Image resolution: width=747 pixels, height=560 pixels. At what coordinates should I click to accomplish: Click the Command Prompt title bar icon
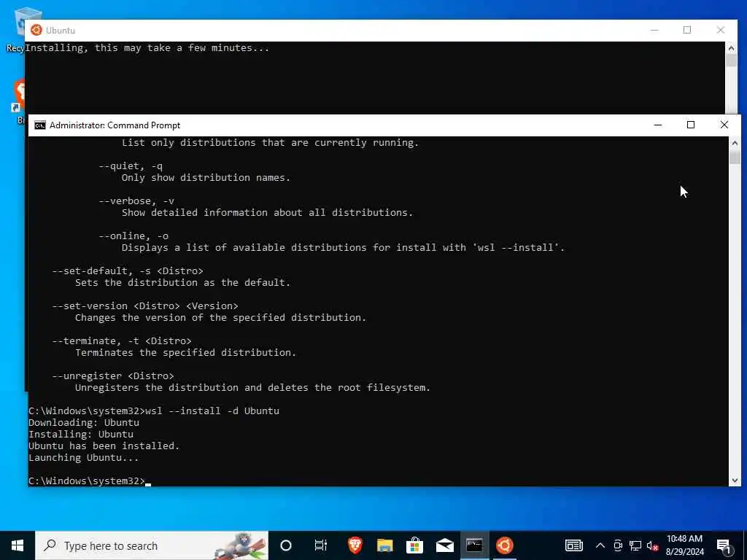click(x=40, y=125)
